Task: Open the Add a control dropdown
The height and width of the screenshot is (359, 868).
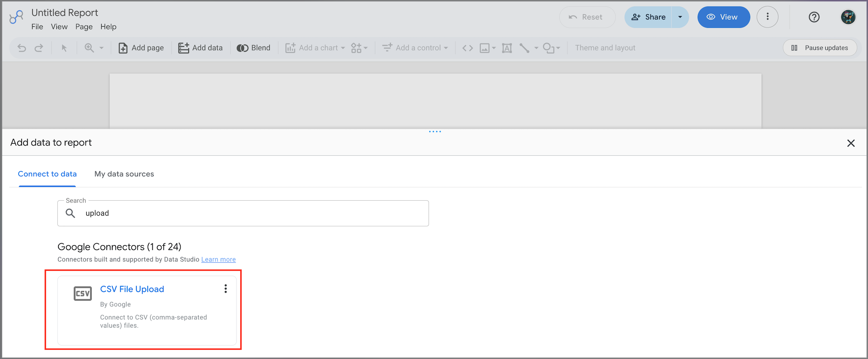Action: [415, 48]
